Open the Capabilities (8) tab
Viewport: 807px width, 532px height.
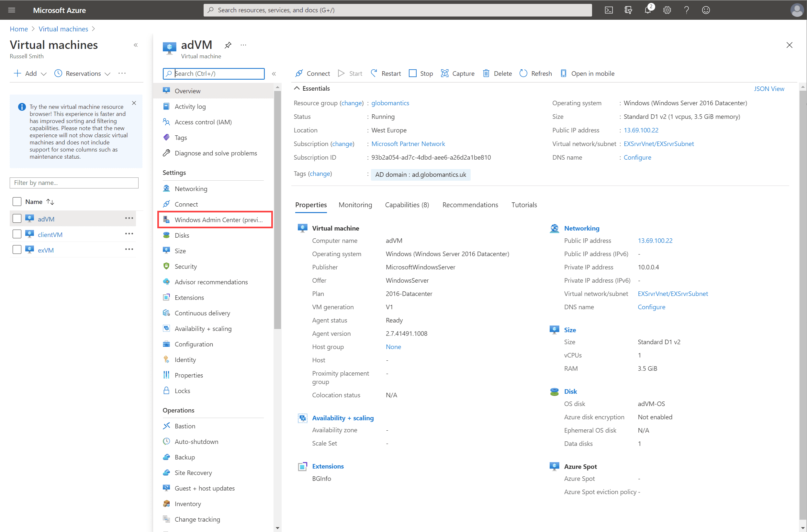(407, 205)
